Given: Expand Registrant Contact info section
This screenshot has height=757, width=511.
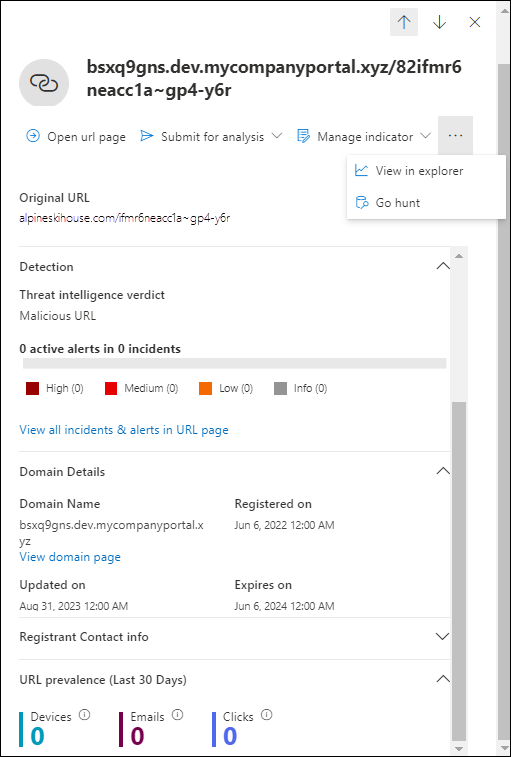Looking at the screenshot, I should pyautogui.click(x=442, y=636).
